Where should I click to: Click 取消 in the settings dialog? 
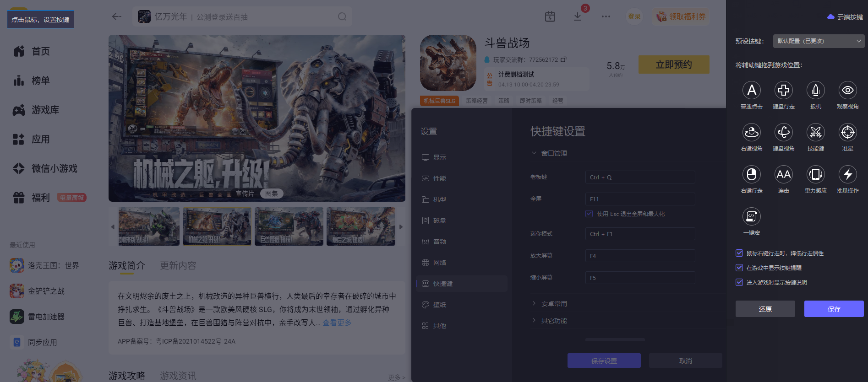[686, 360]
